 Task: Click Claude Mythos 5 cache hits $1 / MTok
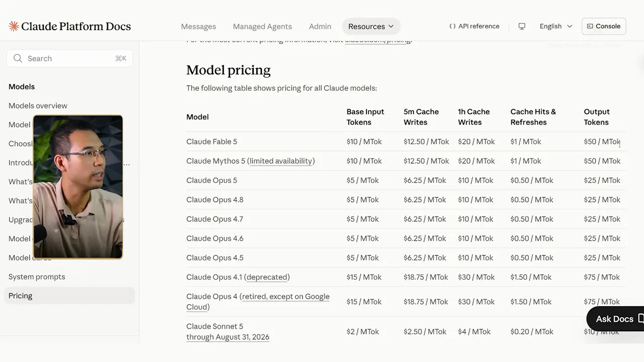pyautogui.click(x=526, y=161)
